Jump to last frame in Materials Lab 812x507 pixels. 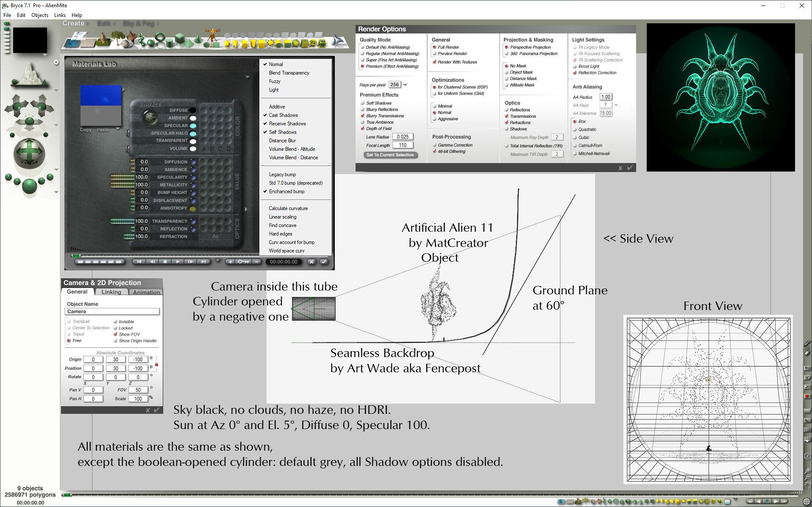tap(203, 262)
